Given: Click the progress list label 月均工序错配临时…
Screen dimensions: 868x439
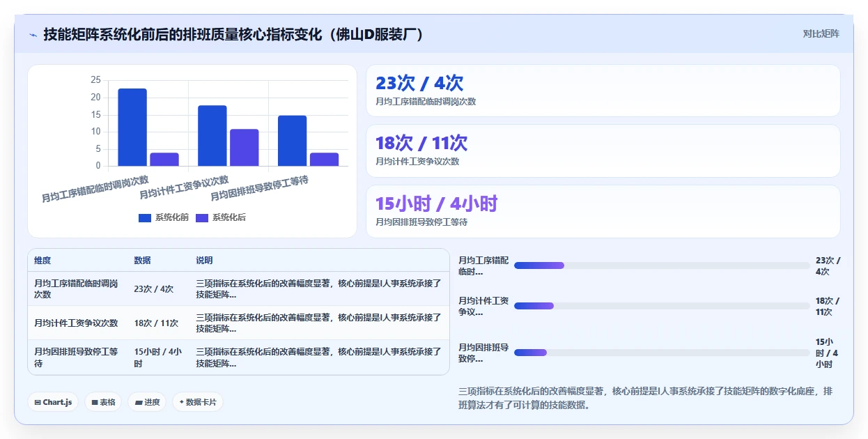Looking at the screenshot, I should point(483,266).
